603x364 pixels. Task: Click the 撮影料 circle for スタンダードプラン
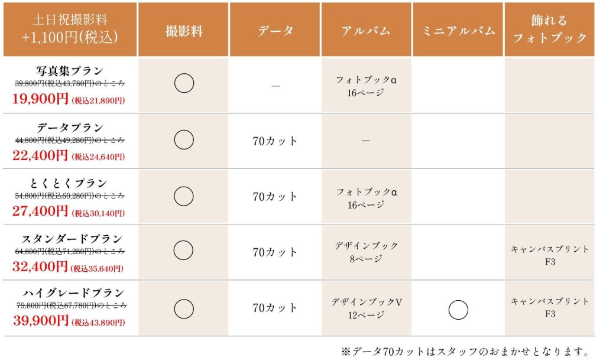184,251
